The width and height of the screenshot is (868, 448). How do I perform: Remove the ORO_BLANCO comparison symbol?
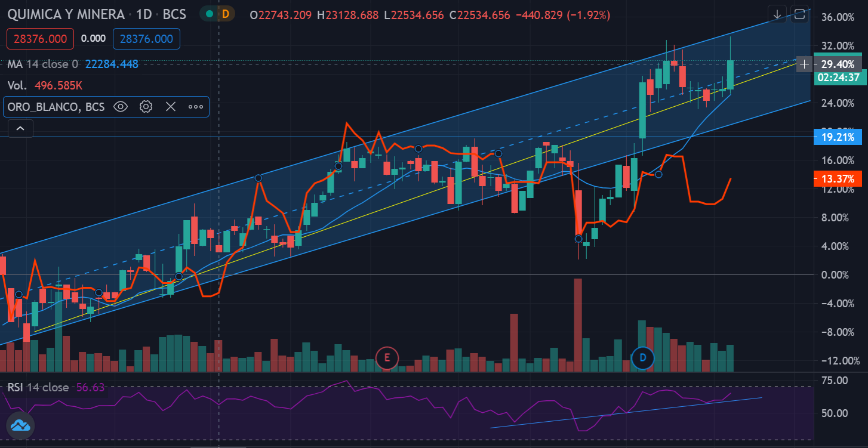171,107
